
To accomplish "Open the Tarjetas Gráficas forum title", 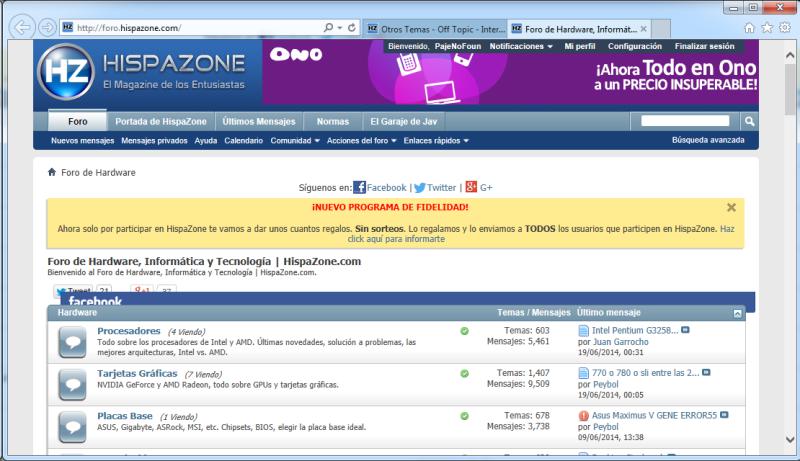I will pos(137,373).
